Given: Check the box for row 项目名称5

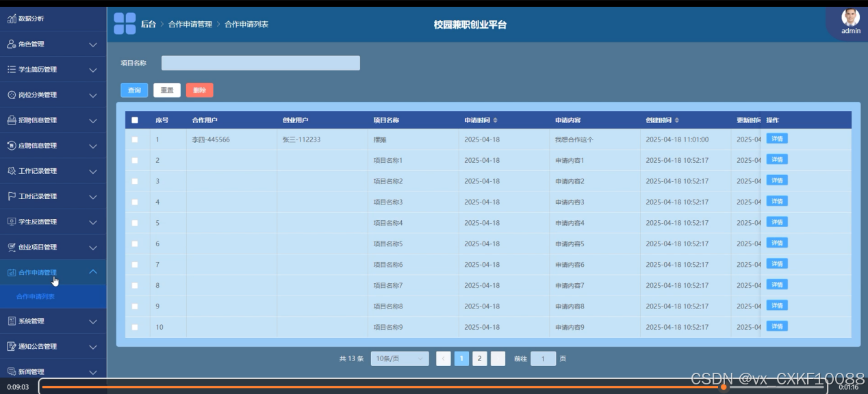Looking at the screenshot, I should [x=135, y=244].
